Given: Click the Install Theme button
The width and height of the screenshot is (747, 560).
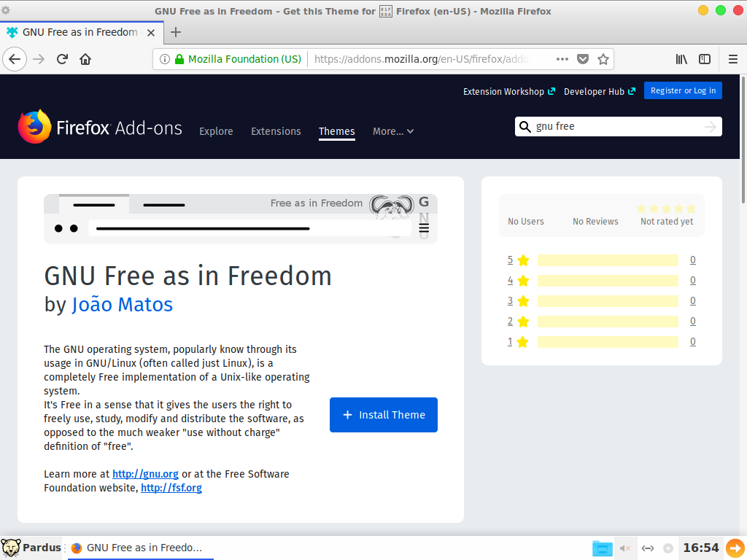Looking at the screenshot, I should tap(384, 415).
